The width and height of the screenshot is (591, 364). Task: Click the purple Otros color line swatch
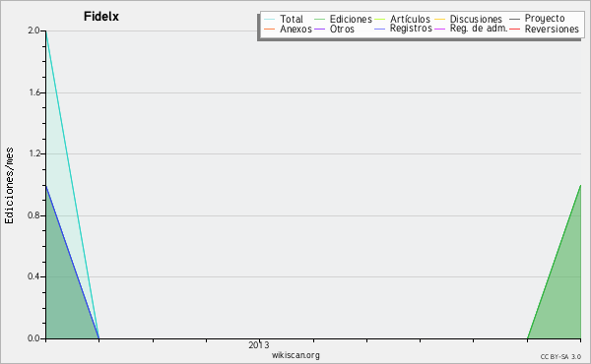319,29
